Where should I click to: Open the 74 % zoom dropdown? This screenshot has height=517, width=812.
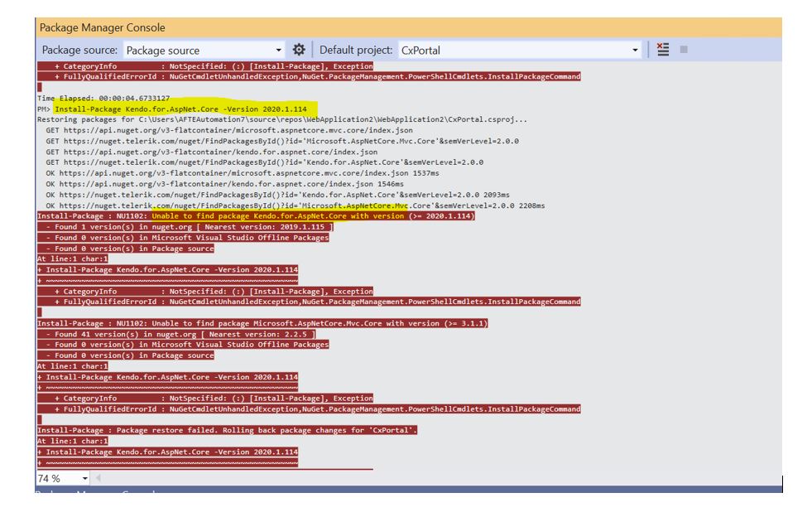(63, 478)
